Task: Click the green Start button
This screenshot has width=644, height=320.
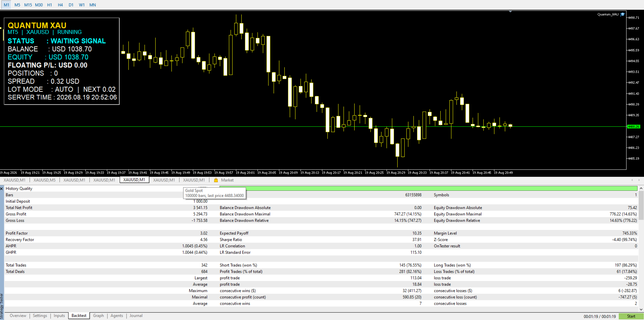Action: pos(631,316)
